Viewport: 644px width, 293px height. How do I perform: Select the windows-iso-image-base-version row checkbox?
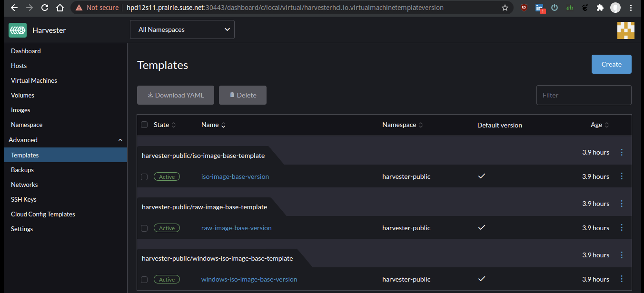click(144, 279)
